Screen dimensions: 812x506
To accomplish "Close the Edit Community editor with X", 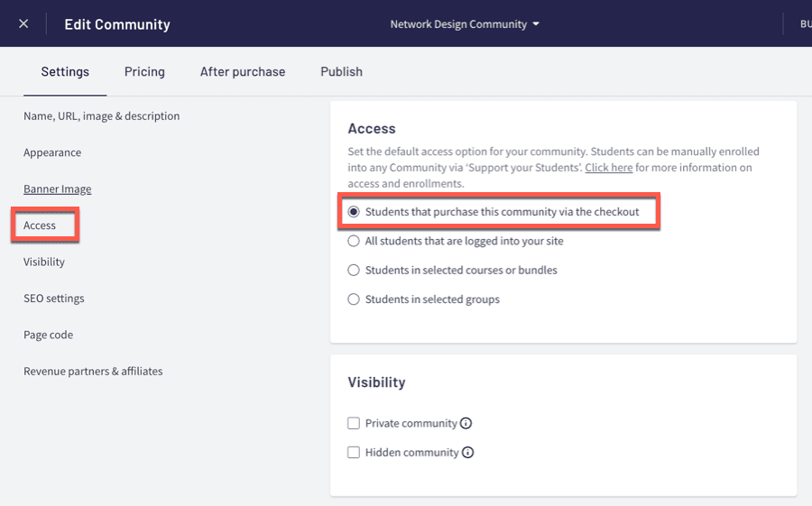I will point(23,23).
